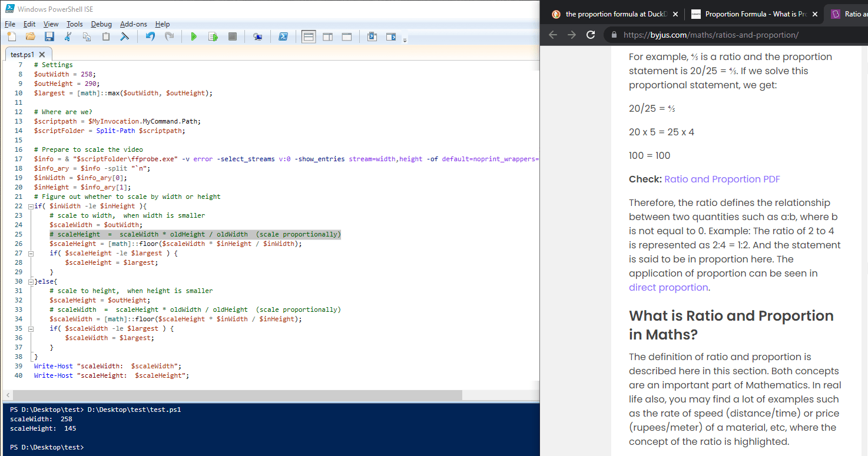The image size is (868, 456).
Task: Save the script with the floppy disk icon
Action: click(x=49, y=36)
